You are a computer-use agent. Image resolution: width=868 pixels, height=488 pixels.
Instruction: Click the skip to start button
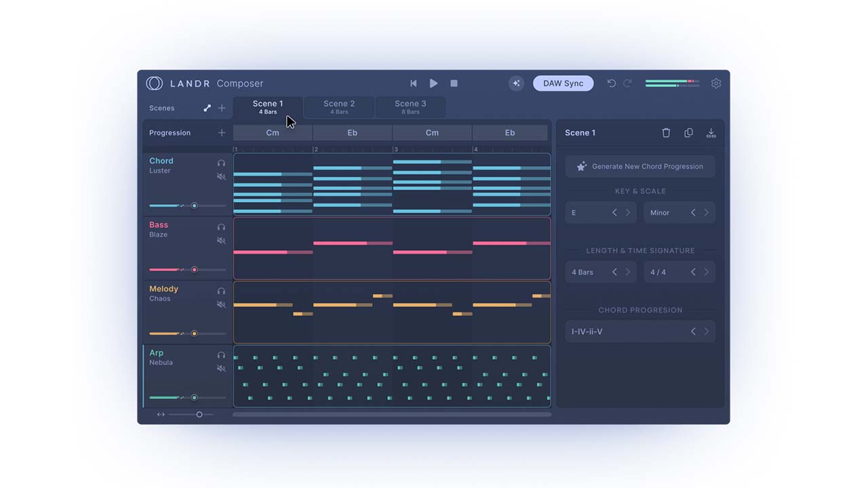click(x=414, y=83)
